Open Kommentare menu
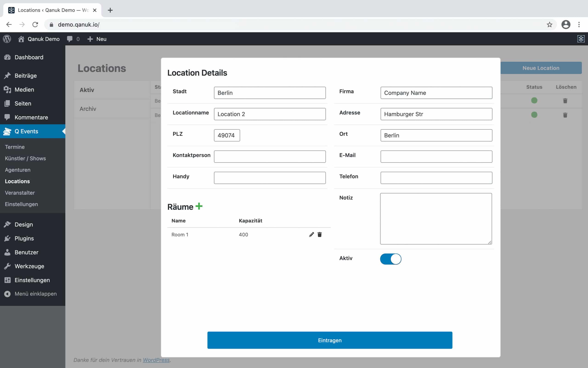Viewport: 588px width, 368px height. (33, 117)
